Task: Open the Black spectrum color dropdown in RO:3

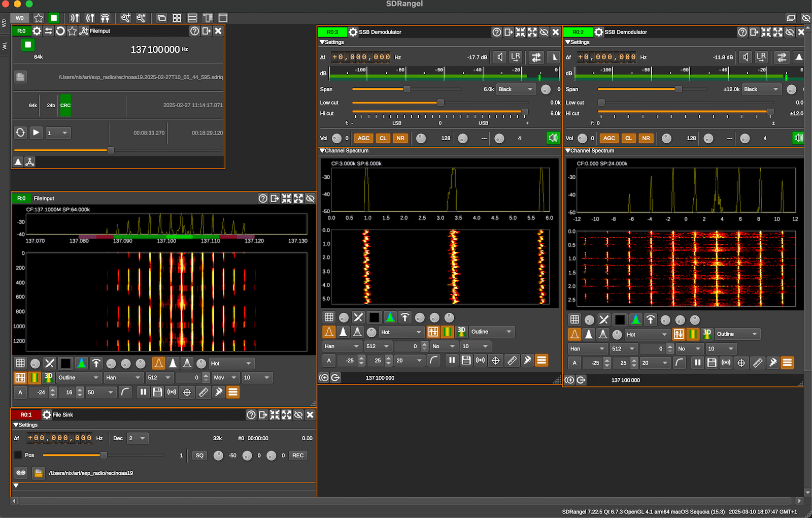Action: (x=516, y=89)
